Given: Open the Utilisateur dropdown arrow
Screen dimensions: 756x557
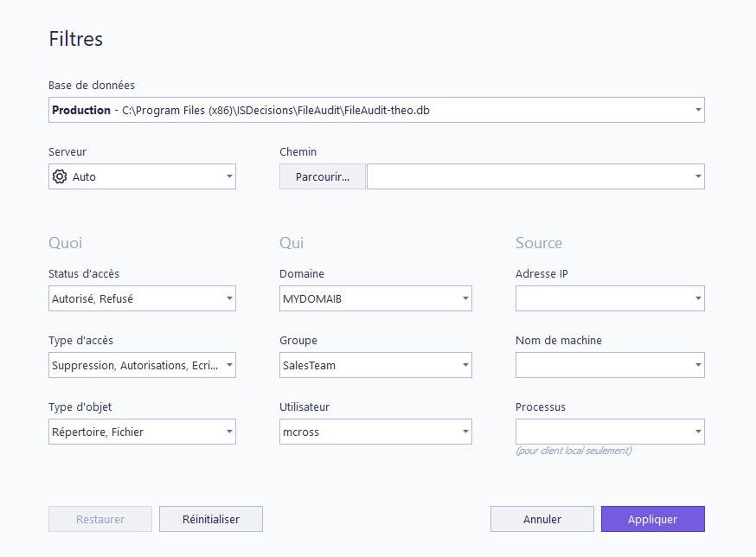Looking at the screenshot, I should click(x=465, y=432).
